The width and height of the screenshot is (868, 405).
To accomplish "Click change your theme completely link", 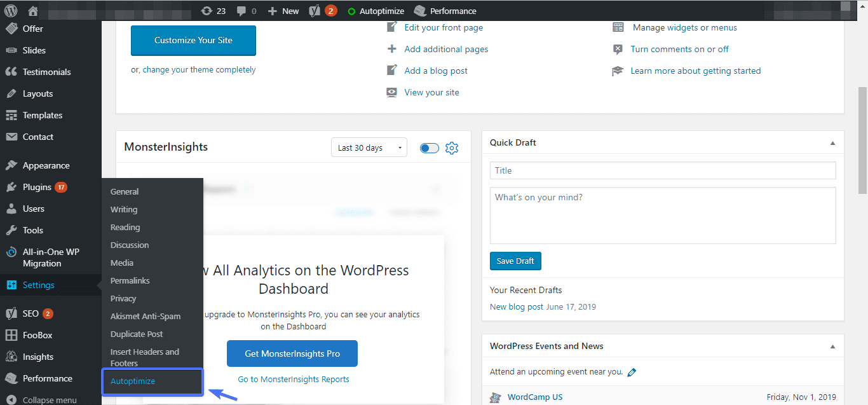I will coord(199,70).
